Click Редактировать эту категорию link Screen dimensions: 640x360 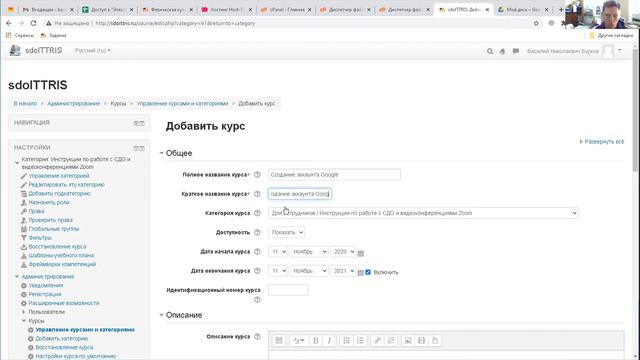pyautogui.click(x=67, y=184)
